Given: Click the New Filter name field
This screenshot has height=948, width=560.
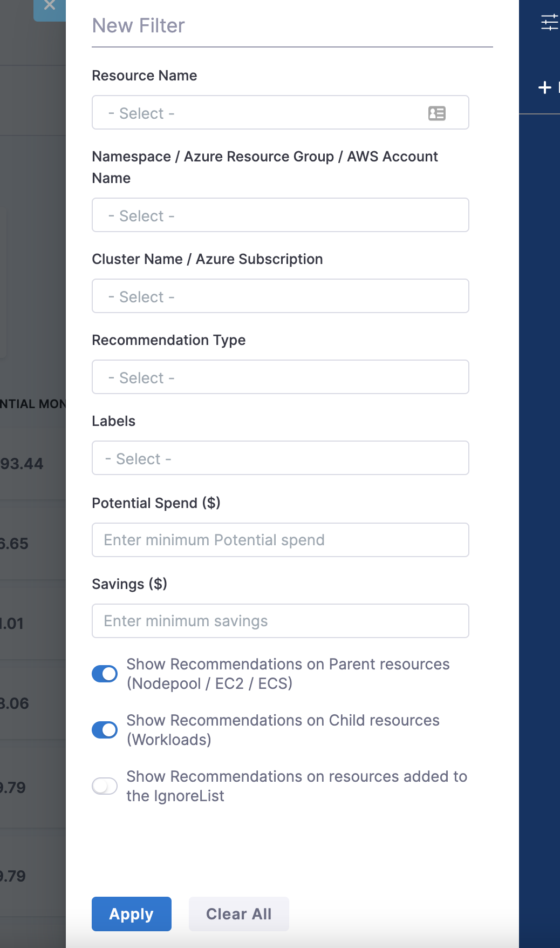Looking at the screenshot, I should coord(291,26).
